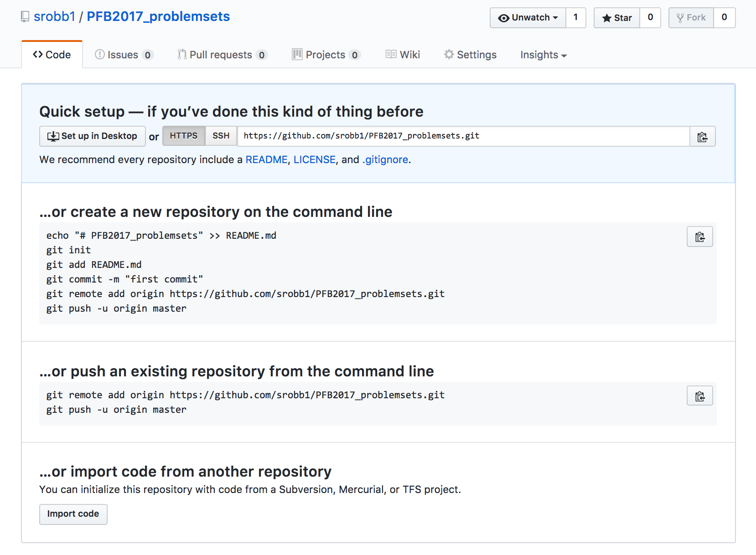Open the repository Settings tab
756x555 pixels.
click(x=470, y=55)
